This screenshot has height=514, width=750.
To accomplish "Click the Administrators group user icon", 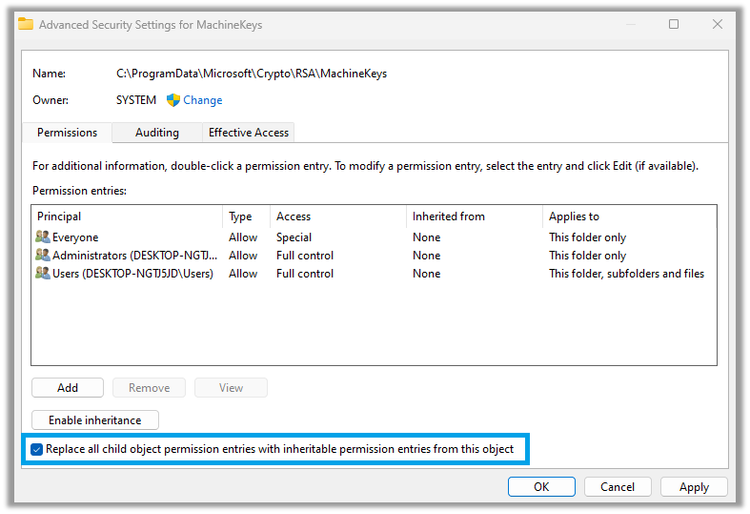I will tap(42, 256).
